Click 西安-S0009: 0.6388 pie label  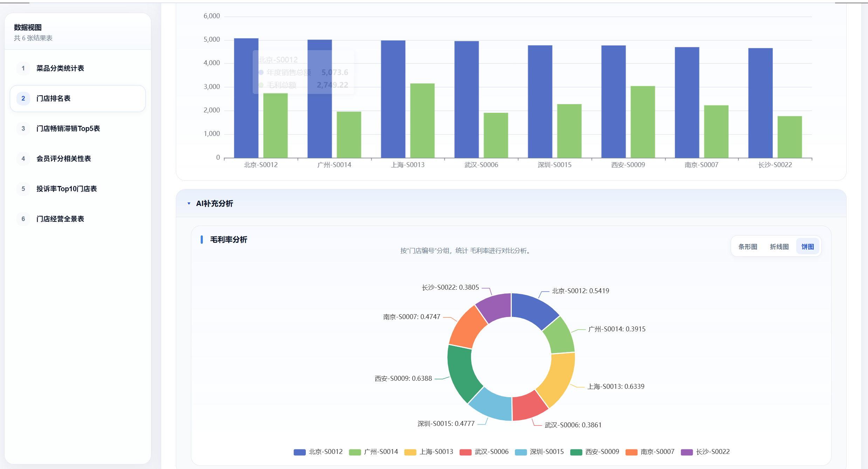[403, 379]
